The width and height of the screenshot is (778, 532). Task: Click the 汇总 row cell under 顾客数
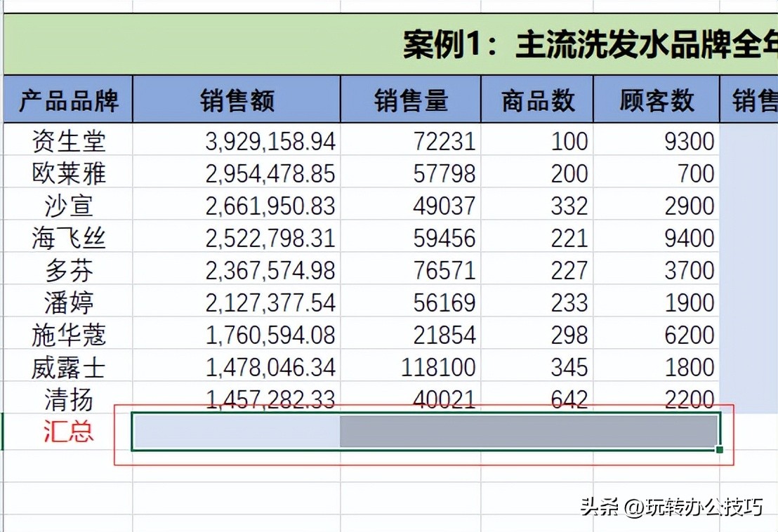click(657, 431)
